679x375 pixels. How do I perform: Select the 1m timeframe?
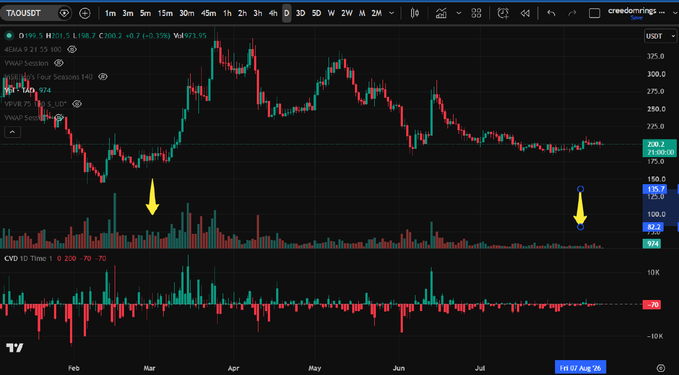(x=110, y=13)
